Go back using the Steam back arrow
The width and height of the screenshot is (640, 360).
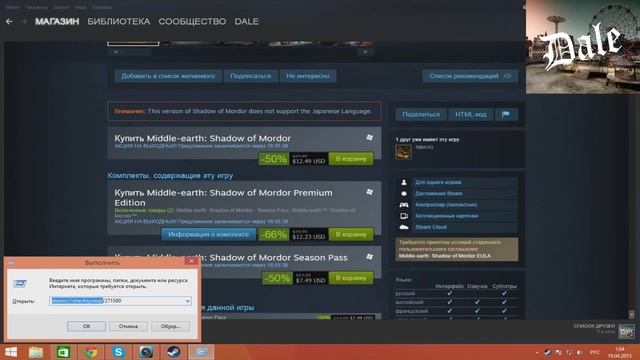9,21
